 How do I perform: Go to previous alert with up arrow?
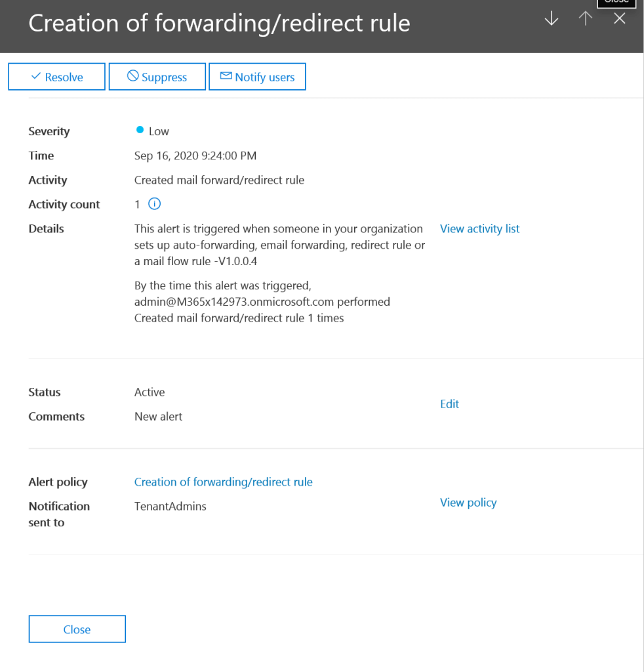586,19
